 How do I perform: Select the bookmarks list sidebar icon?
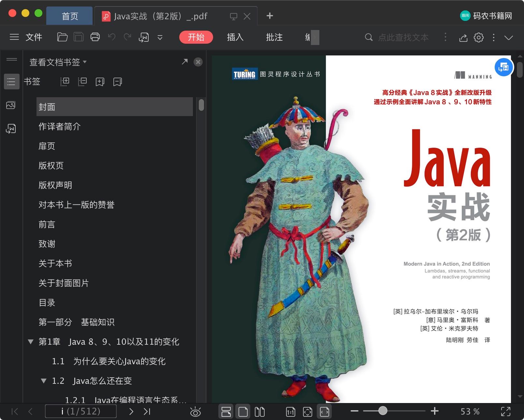point(11,82)
